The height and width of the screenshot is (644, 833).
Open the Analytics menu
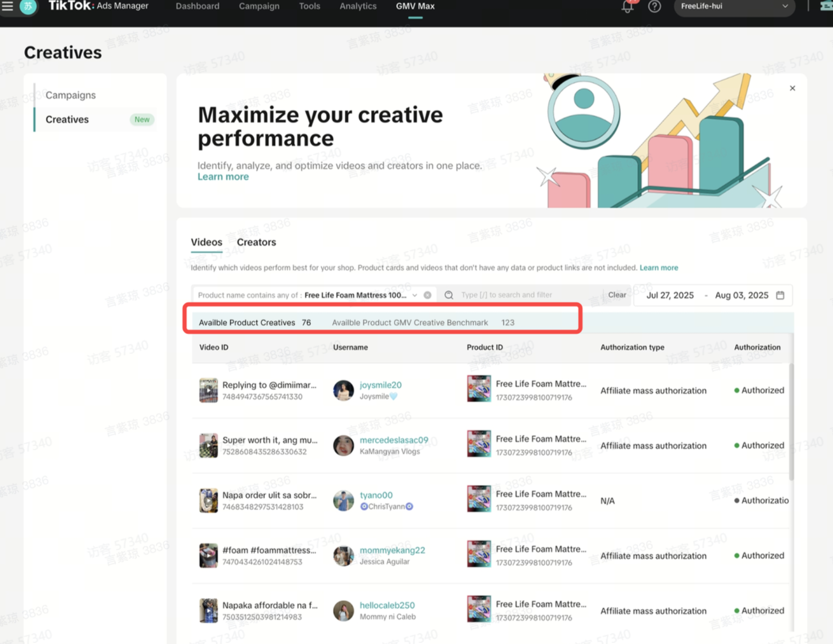coord(358,6)
